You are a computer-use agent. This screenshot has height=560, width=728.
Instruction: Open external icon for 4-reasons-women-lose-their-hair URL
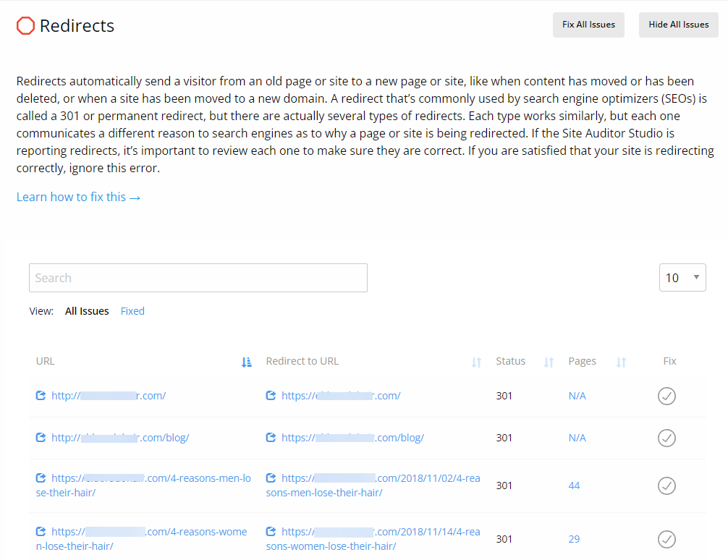point(41,531)
